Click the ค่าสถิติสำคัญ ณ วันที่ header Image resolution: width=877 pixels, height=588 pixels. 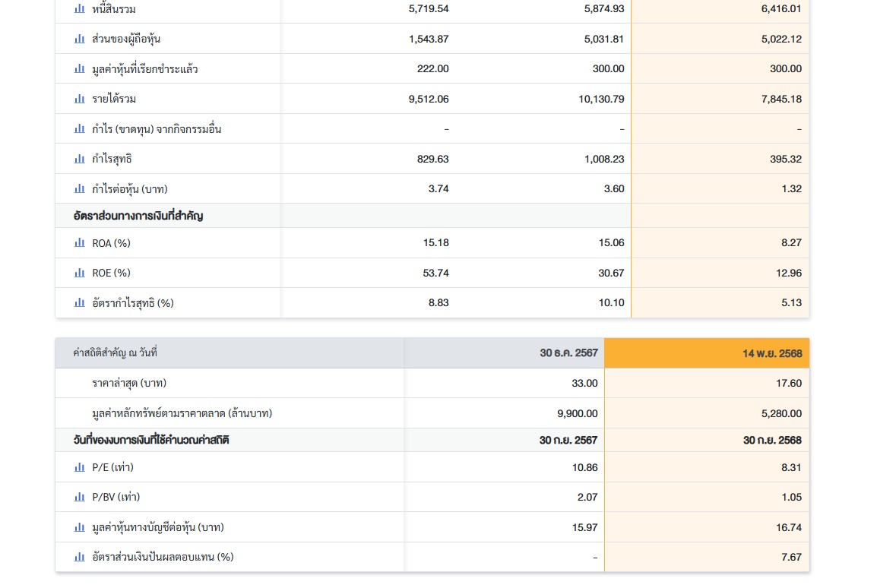pyautogui.click(x=116, y=352)
